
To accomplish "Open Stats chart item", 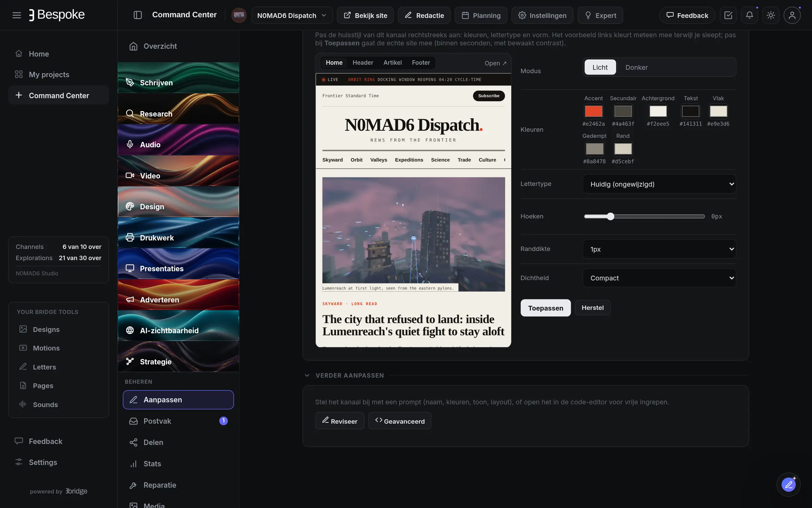I will tap(178, 464).
